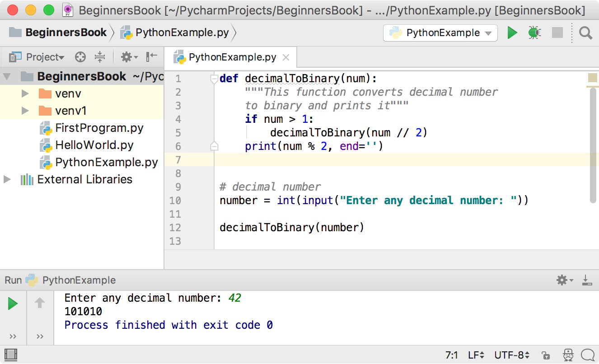Open the PythonExample run configuration dropdown
The height and width of the screenshot is (364, 599).
(440, 33)
